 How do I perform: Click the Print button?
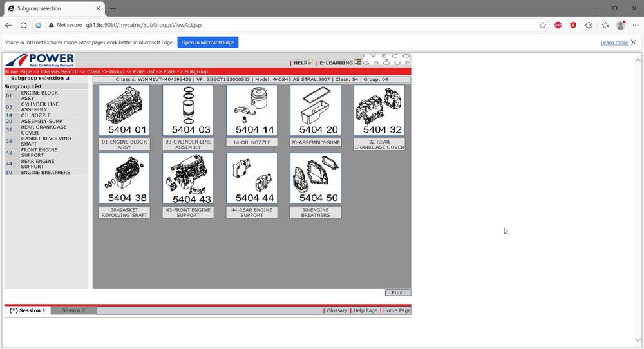point(397,293)
